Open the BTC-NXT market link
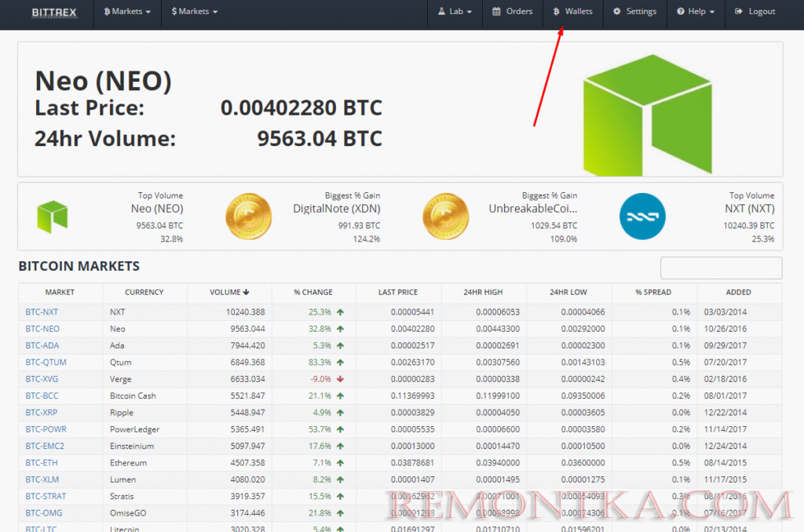The height and width of the screenshot is (532, 804). [x=42, y=312]
